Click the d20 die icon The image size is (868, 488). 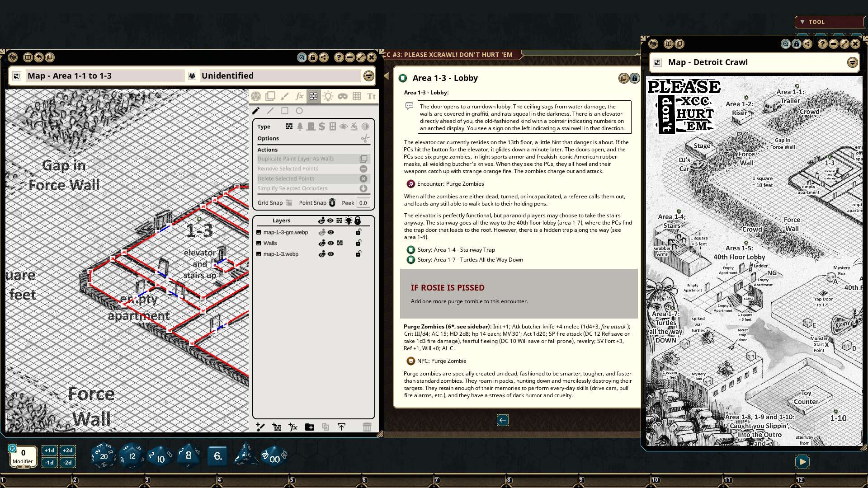click(103, 455)
